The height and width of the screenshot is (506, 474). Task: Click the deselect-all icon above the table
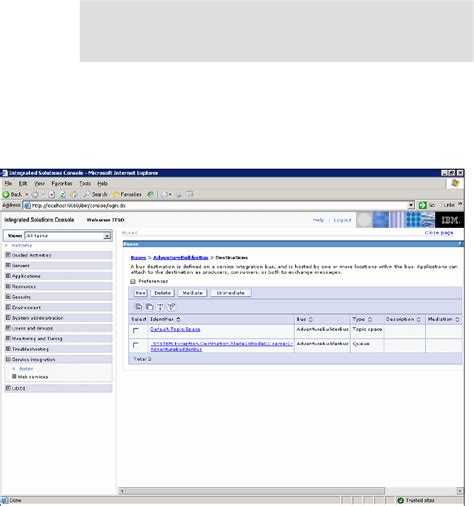(x=149, y=307)
